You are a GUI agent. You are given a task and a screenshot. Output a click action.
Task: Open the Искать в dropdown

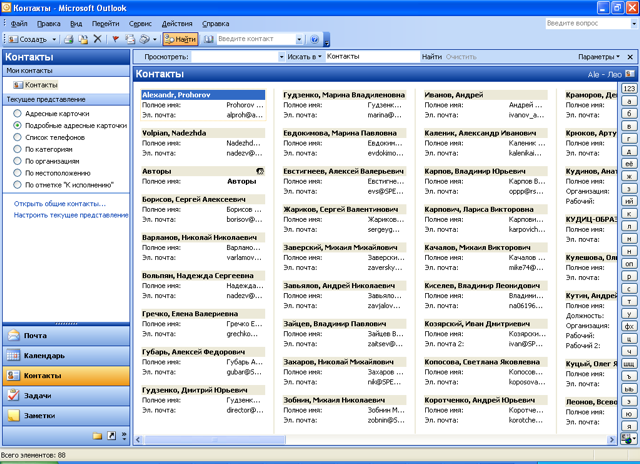(x=304, y=57)
